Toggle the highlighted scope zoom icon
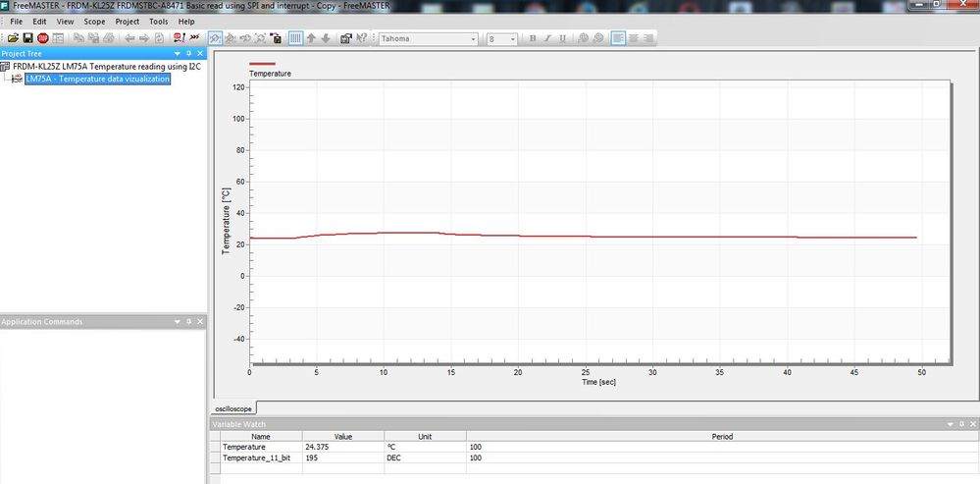Image resolution: width=980 pixels, height=484 pixels. 215,38
